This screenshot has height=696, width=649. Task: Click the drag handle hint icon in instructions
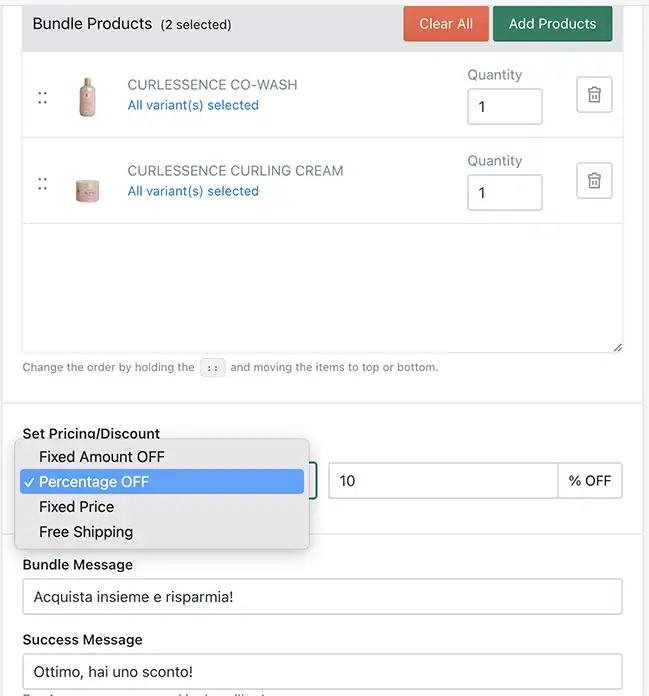click(x=213, y=368)
